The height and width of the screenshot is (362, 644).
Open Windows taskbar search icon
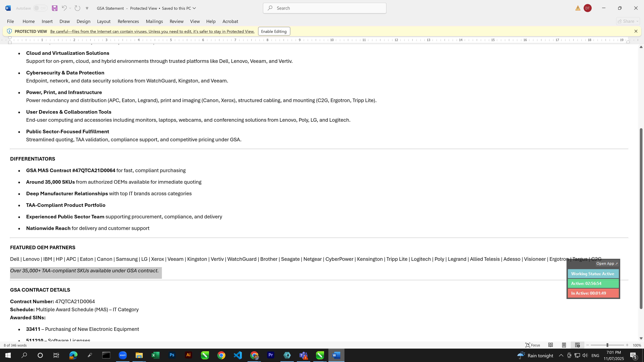point(24,355)
